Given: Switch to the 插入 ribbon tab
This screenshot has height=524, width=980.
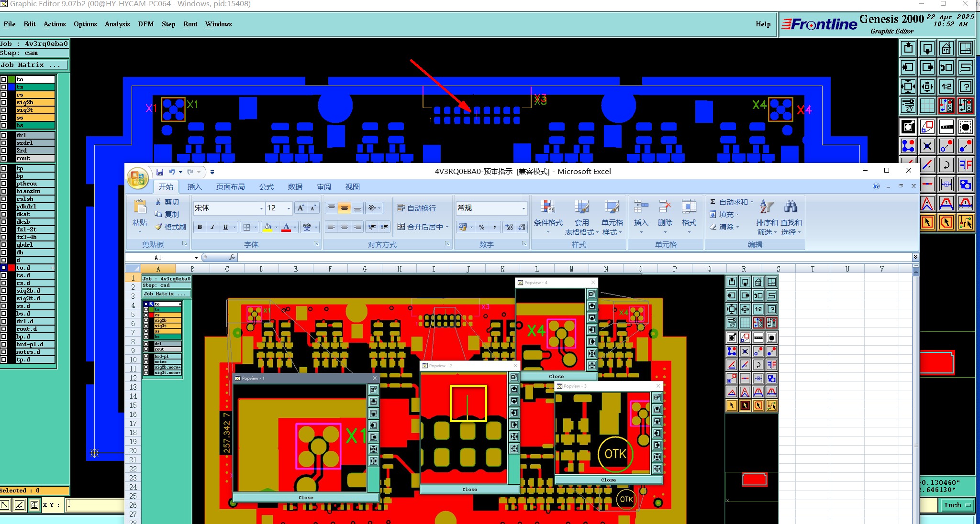Looking at the screenshot, I should [194, 186].
